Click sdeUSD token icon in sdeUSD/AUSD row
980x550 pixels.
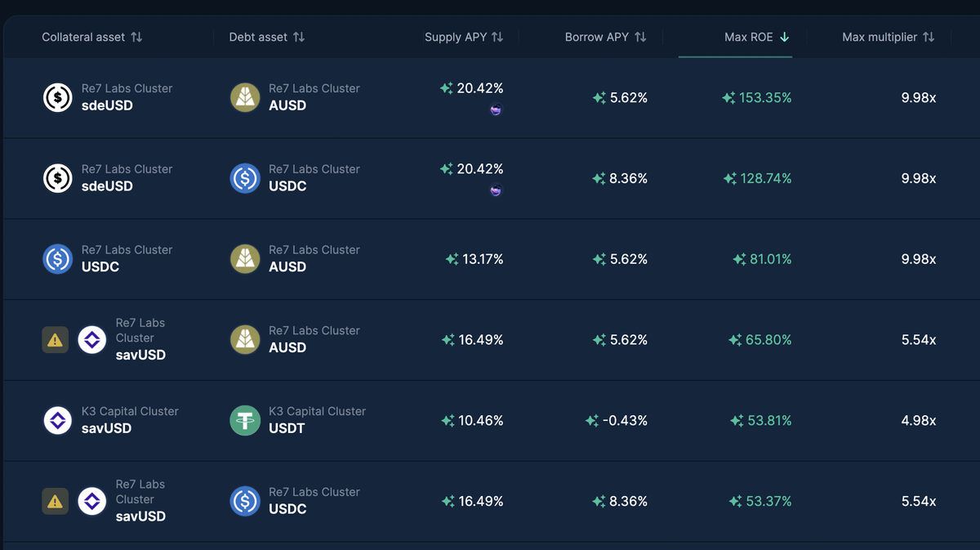pos(58,97)
